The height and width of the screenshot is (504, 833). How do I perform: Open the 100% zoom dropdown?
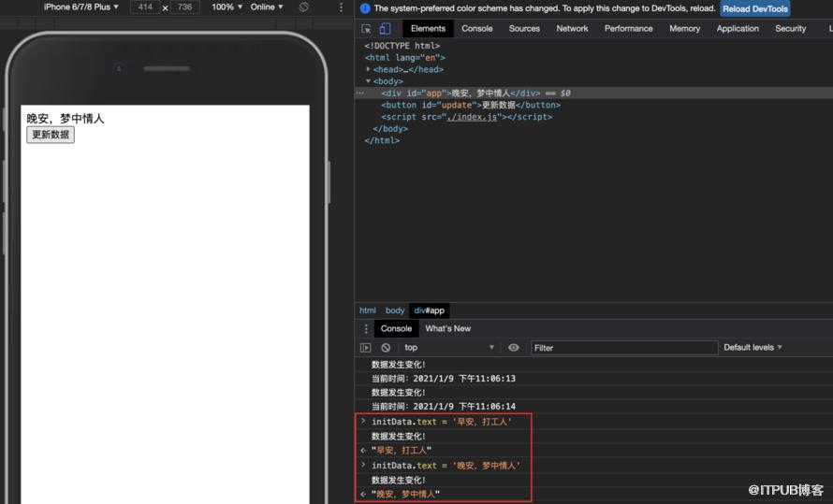(227, 7)
